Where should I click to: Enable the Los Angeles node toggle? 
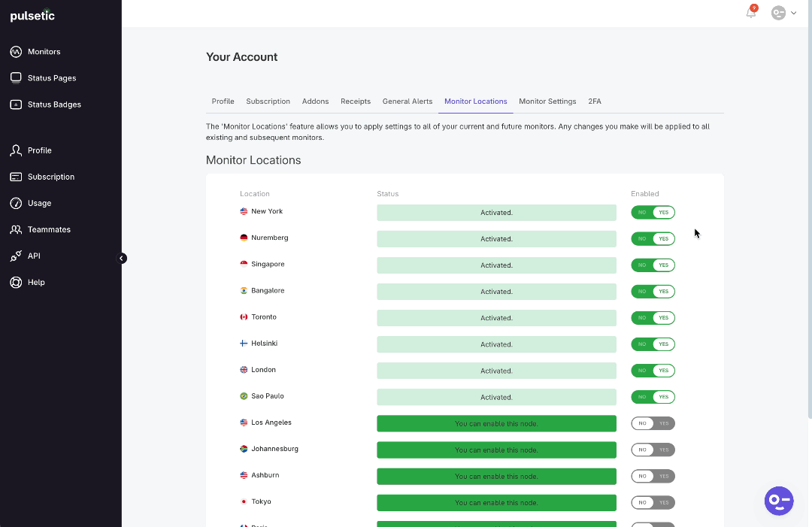coord(653,423)
